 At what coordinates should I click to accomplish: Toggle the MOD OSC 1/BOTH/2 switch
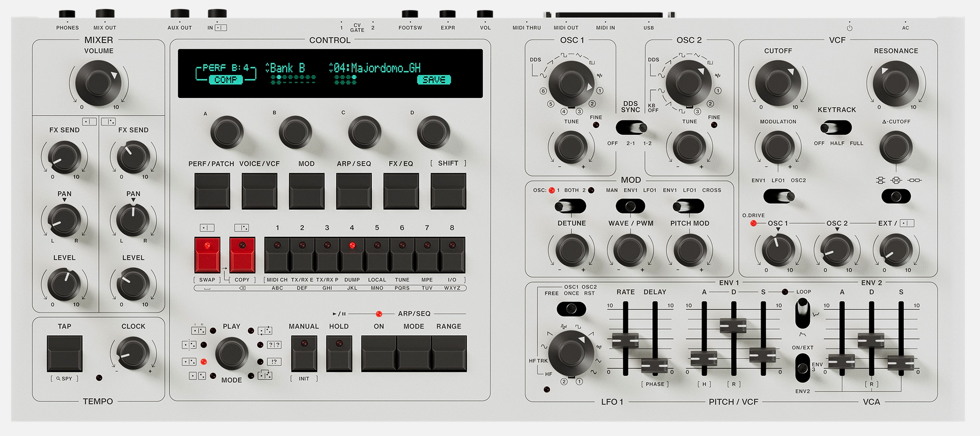(x=570, y=206)
